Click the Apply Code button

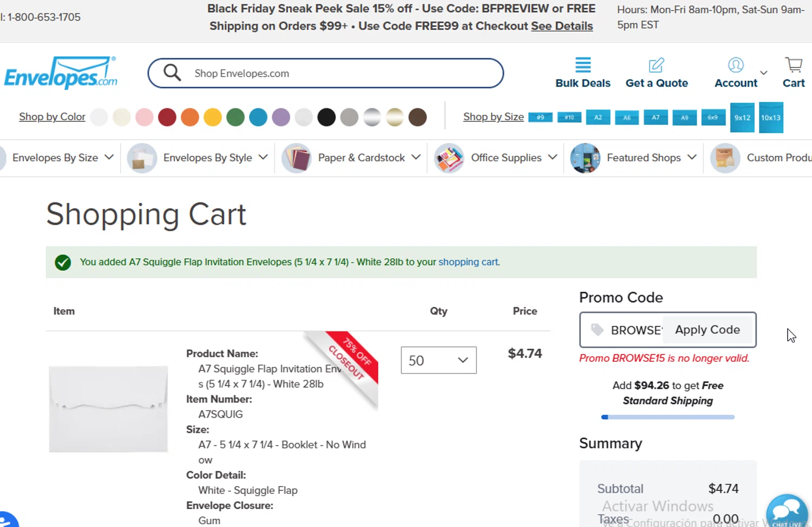point(707,330)
